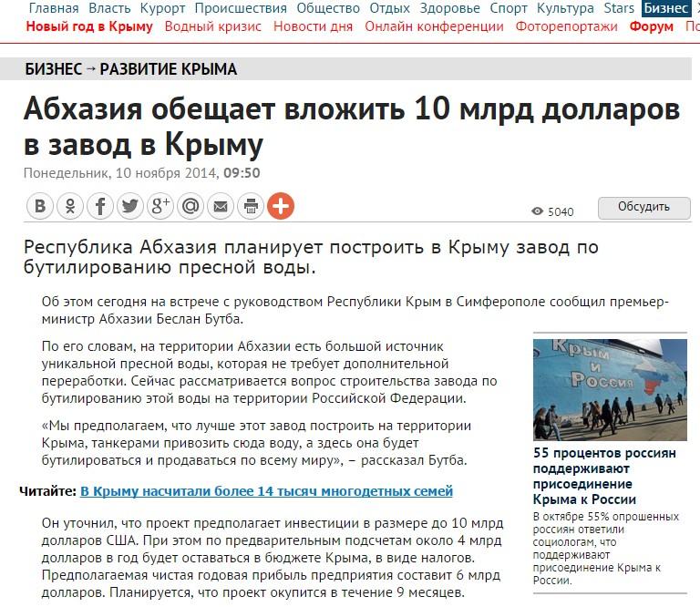
Task: Share article via Odnoklassniki icon
Action: point(70,206)
